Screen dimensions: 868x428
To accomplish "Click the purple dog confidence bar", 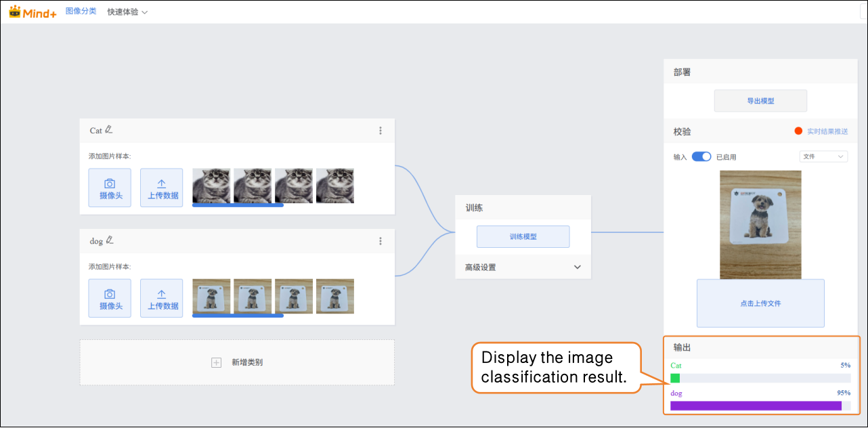I will tap(756, 406).
